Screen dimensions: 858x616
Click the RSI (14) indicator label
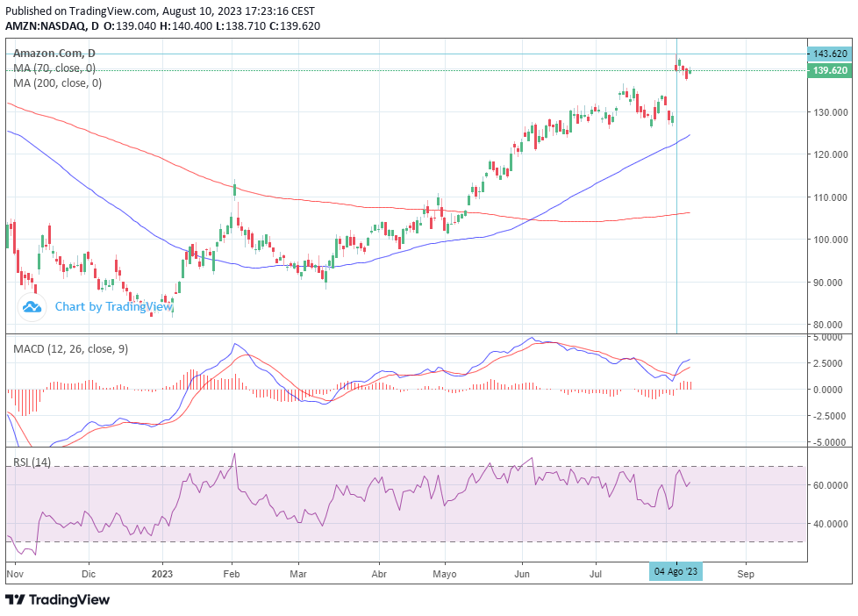click(32, 462)
